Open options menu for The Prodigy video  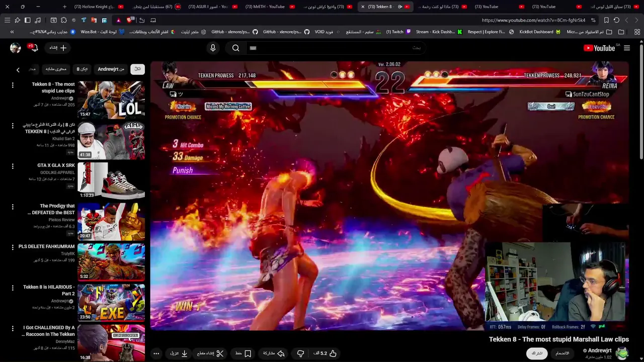tap(13, 207)
